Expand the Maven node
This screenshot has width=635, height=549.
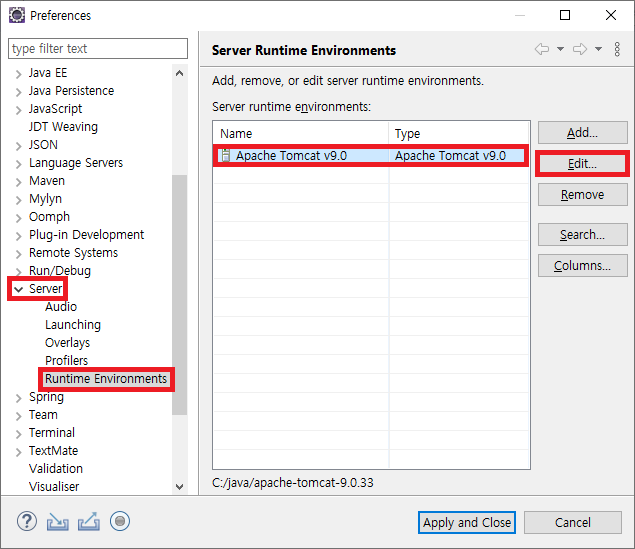[x=18, y=182]
